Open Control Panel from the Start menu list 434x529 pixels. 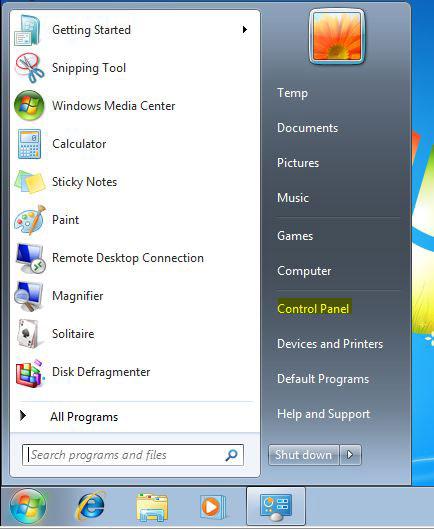[313, 309]
